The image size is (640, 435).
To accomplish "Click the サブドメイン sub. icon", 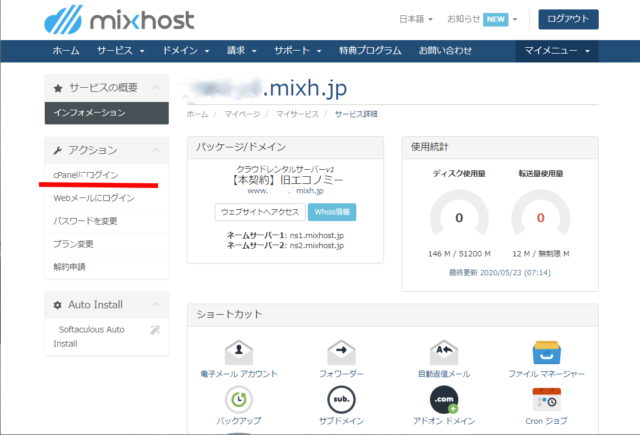I will point(343,401).
